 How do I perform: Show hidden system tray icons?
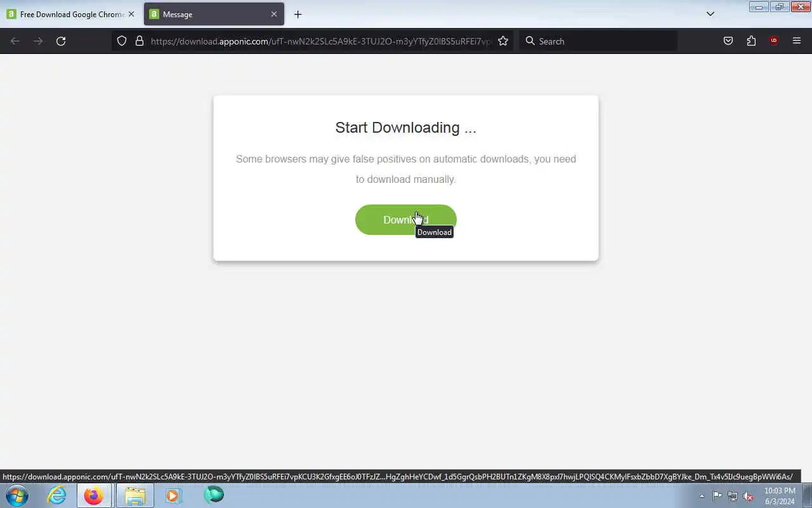pyautogui.click(x=702, y=496)
